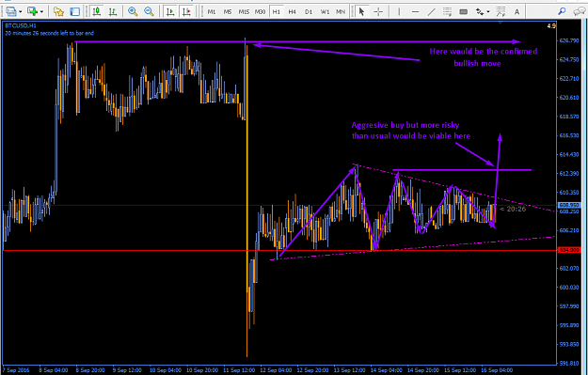Image resolution: width=588 pixels, height=375 pixels.
Task: Zoom out on the chart
Action: coord(149,11)
